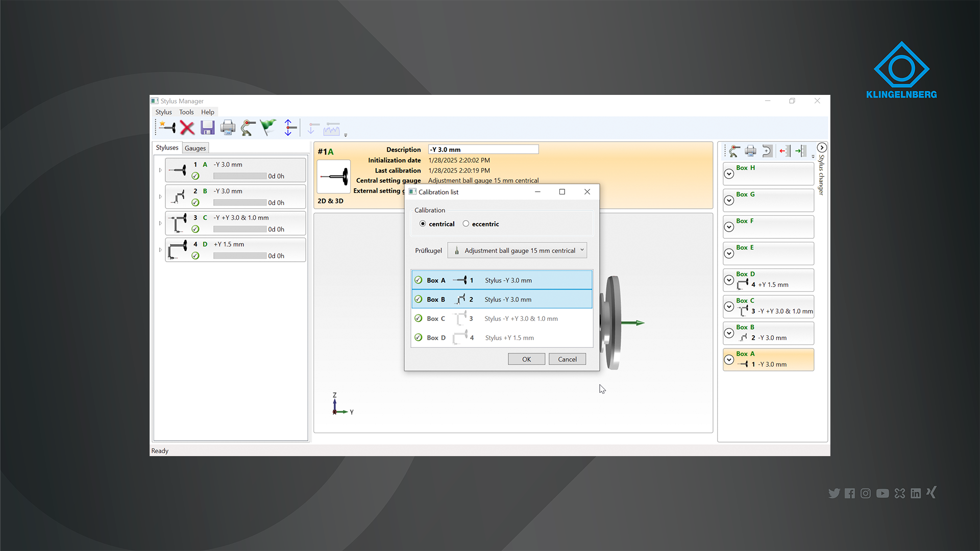The width and height of the screenshot is (980, 551).
Task: Expand Box H in Stylus changer
Action: [x=729, y=174]
